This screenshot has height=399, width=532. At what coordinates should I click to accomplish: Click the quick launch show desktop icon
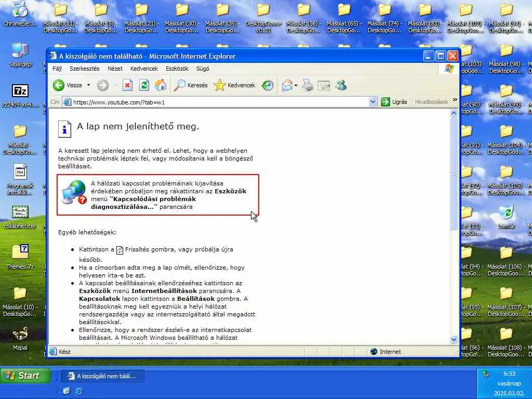[66, 391]
